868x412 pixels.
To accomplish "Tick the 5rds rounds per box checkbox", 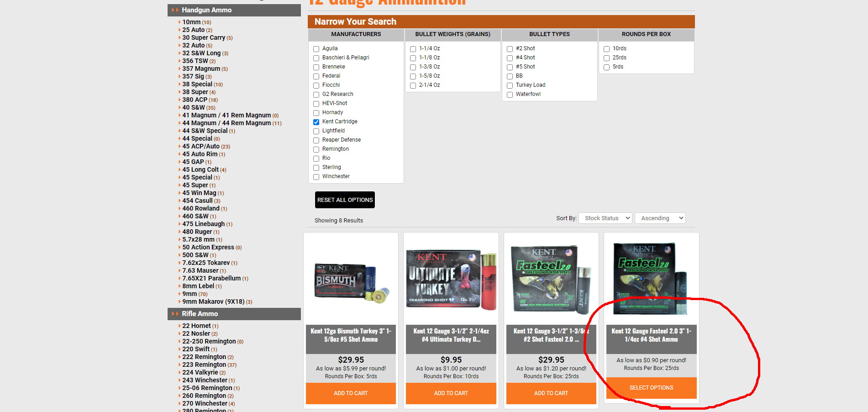I will [x=606, y=67].
